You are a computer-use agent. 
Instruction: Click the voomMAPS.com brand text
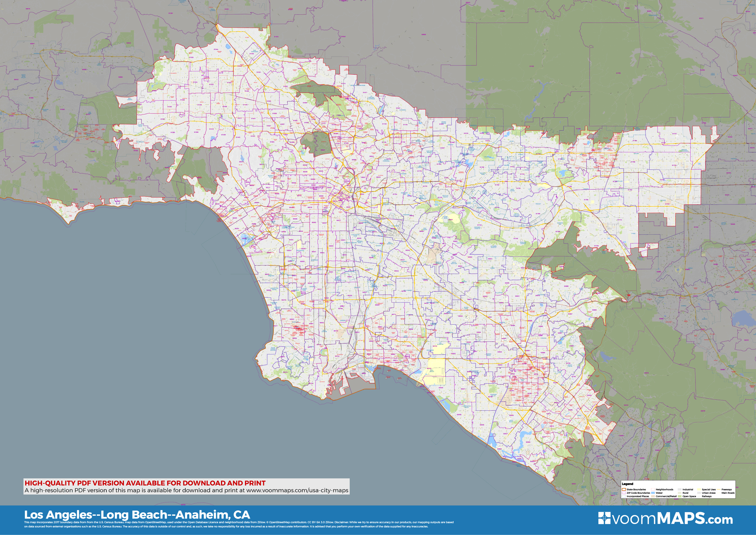click(x=672, y=519)
